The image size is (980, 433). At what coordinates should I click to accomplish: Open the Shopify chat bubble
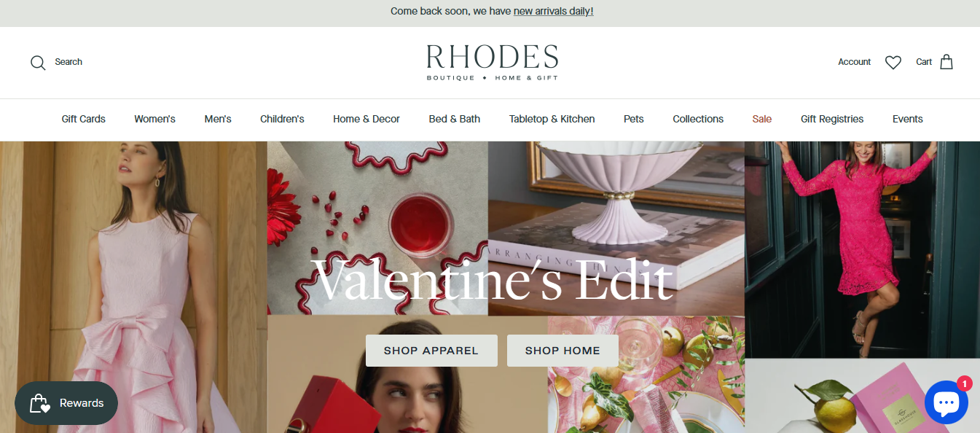(x=946, y=402)
